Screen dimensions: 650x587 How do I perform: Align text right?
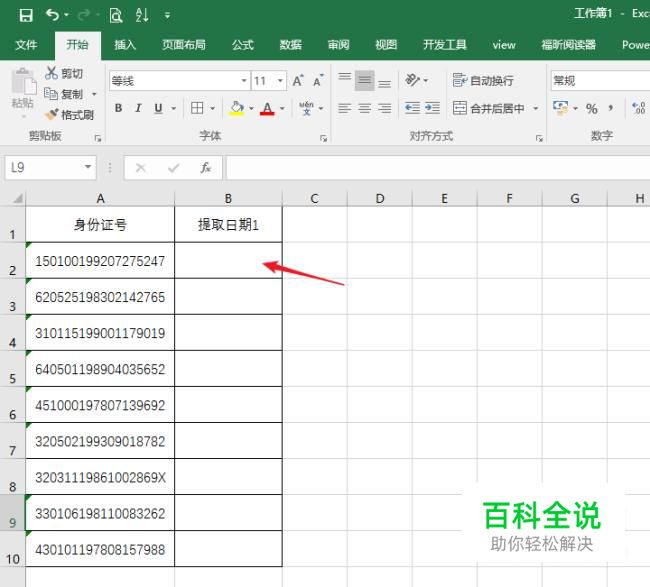[385, 108]
